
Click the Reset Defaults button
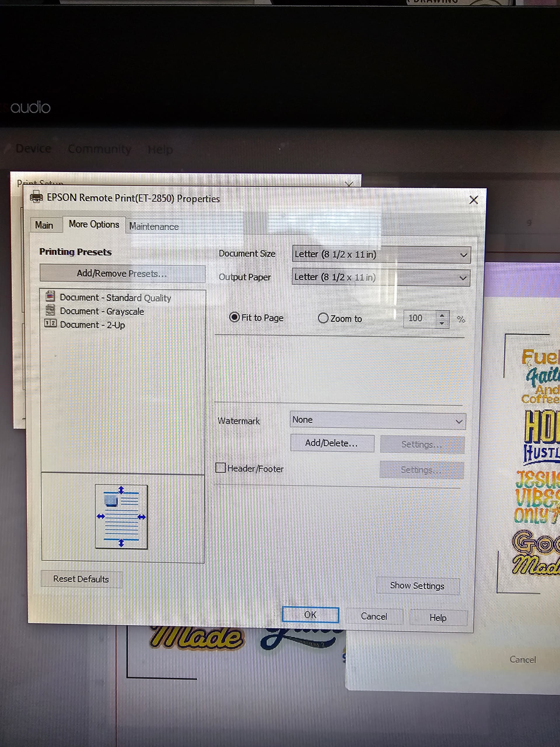point(81,579)
